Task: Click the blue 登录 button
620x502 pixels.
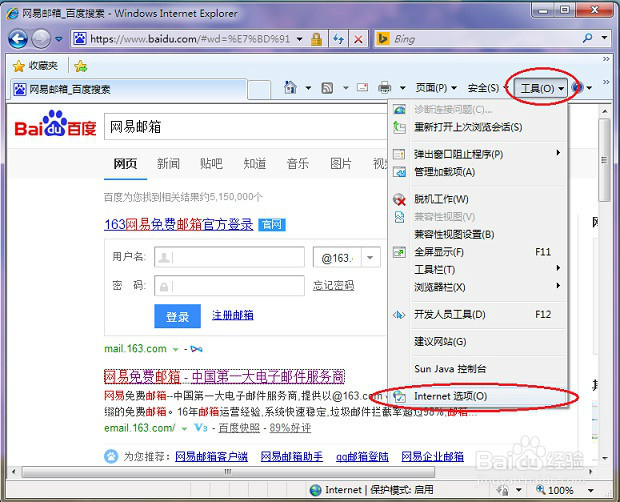Action: (x=178, y=316)
